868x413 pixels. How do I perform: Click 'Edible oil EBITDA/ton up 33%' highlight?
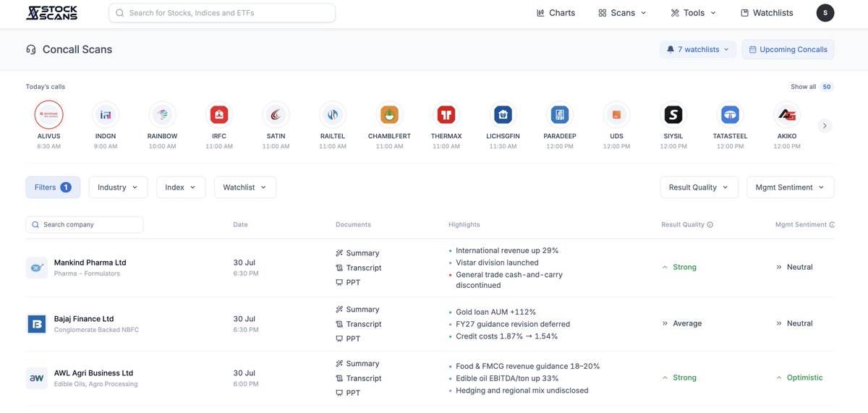point(507,378)
